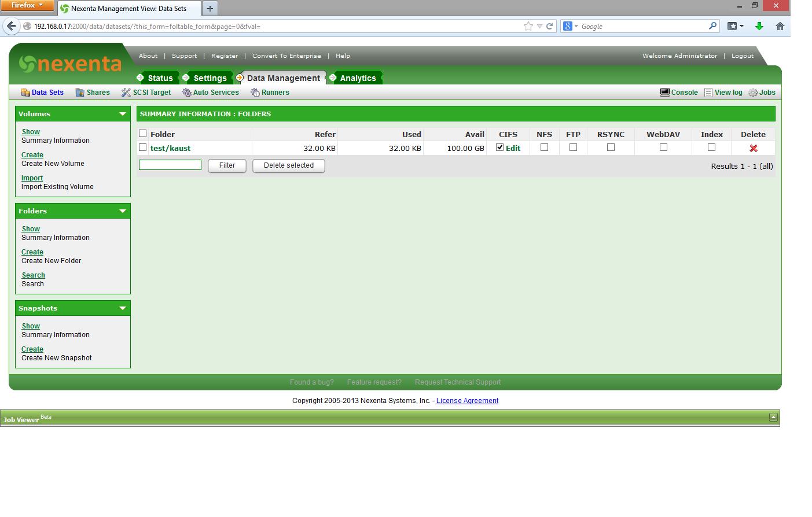Open the Shares folder icon
The height and width of the screenshot is (517, 812).
(x=80, y=93)
